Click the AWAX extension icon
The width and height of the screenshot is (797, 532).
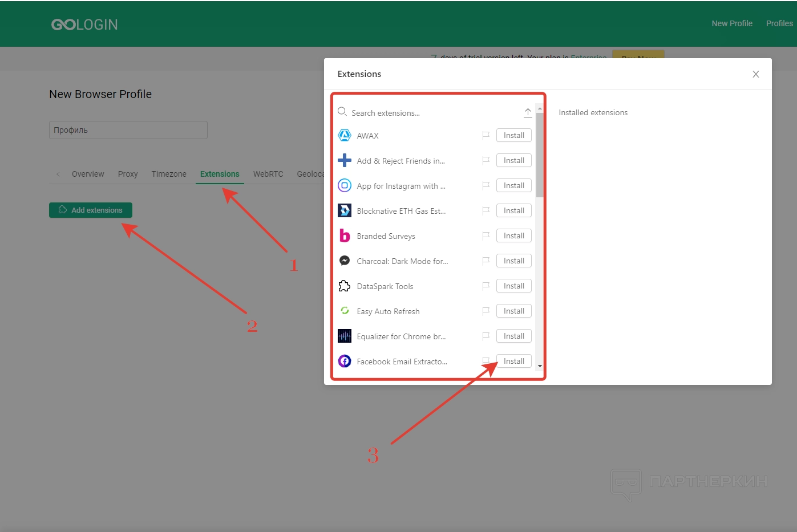[345, 136]
